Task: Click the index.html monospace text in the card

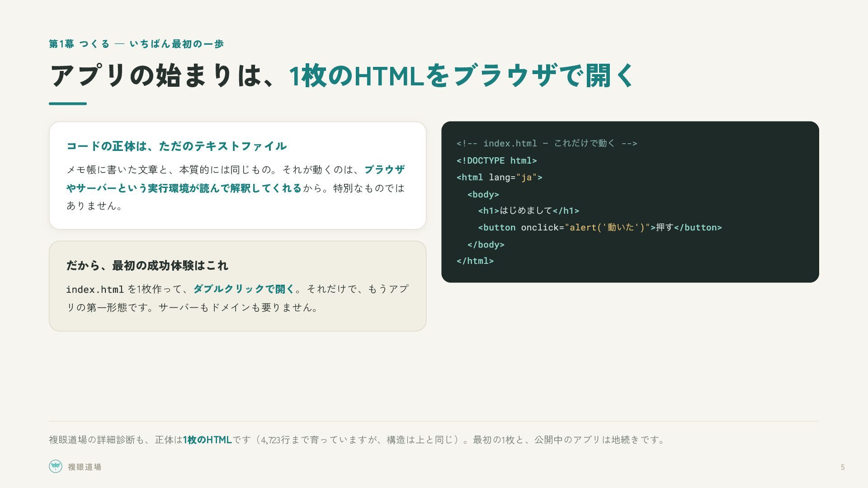Action: (95, 289)
